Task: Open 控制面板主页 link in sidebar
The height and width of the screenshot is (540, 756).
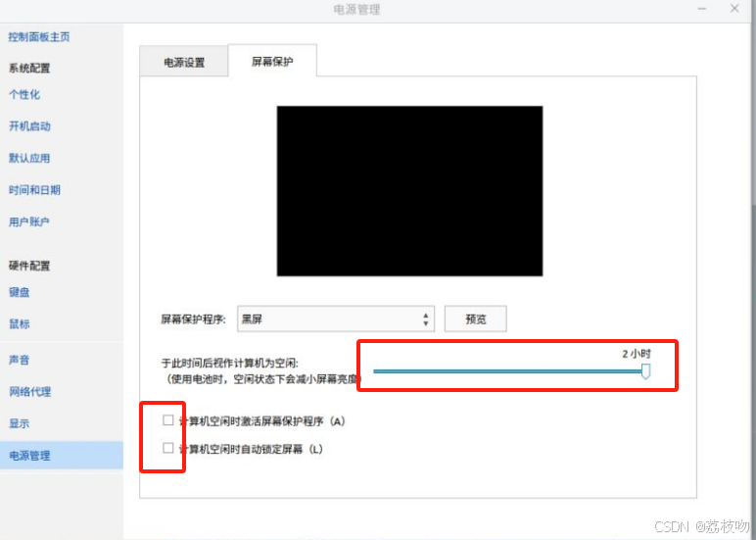Action: tap(39, 36)
